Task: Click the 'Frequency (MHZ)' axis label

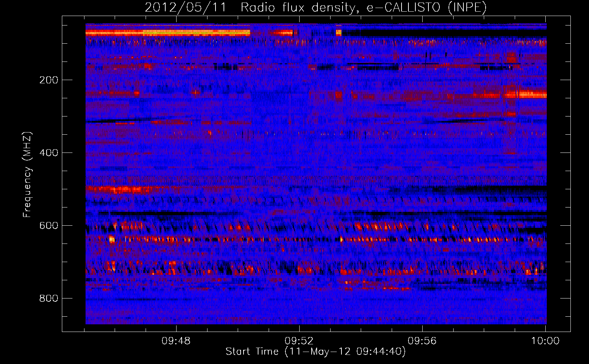Action: tap(27, 174)
